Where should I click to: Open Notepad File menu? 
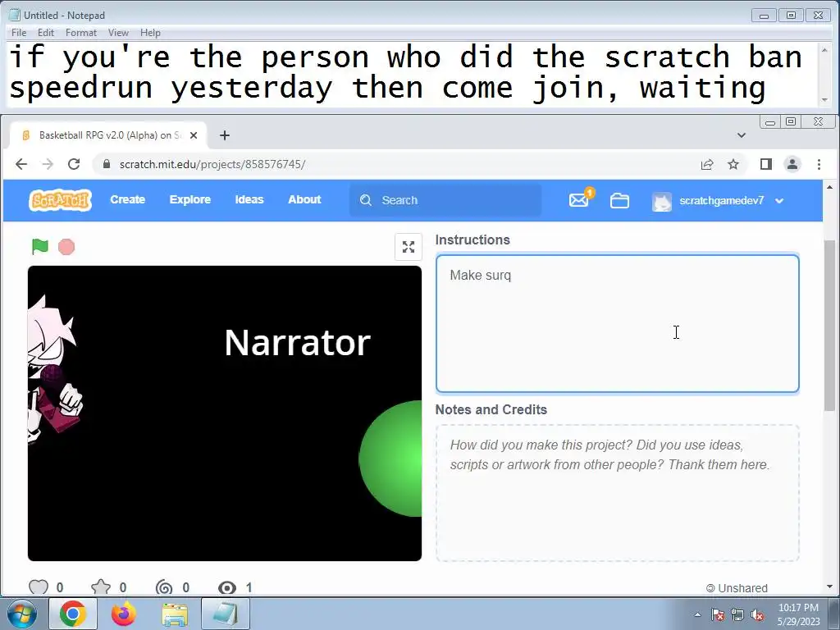19,33
